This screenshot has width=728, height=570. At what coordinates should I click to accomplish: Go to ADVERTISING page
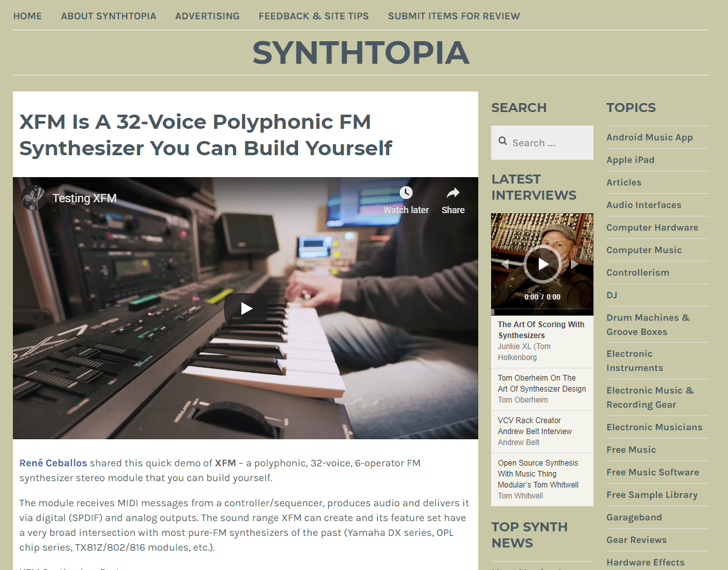[x=207, y=16]
